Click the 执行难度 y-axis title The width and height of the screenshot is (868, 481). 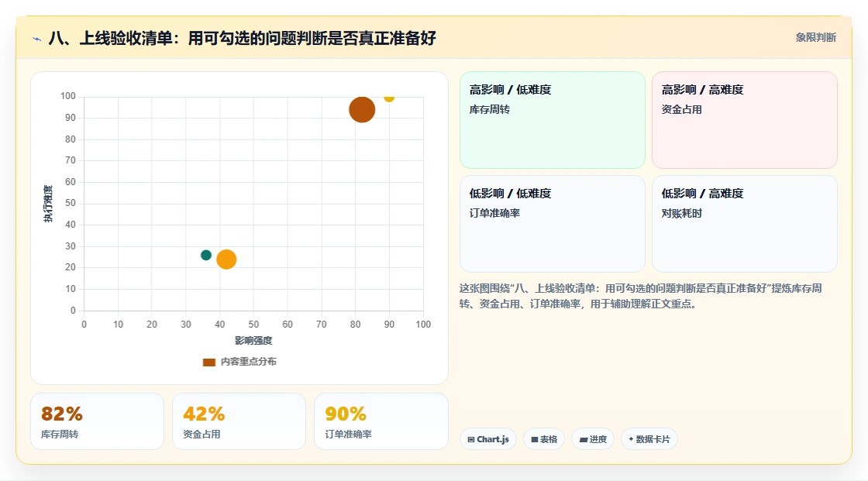pyautogui.click(x=48, y=204)
